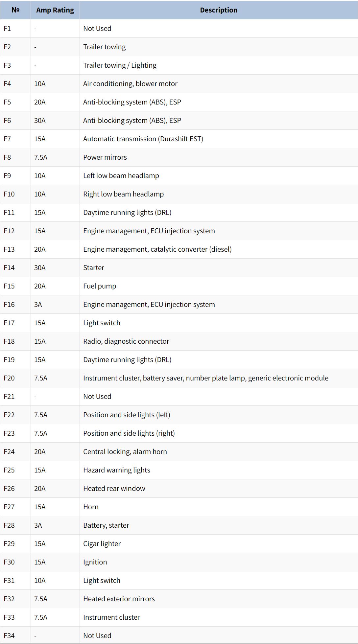Click Central locking, alarm horn cell
The width and height of the screenshot is (358, 644).
[x=219, y=451]
